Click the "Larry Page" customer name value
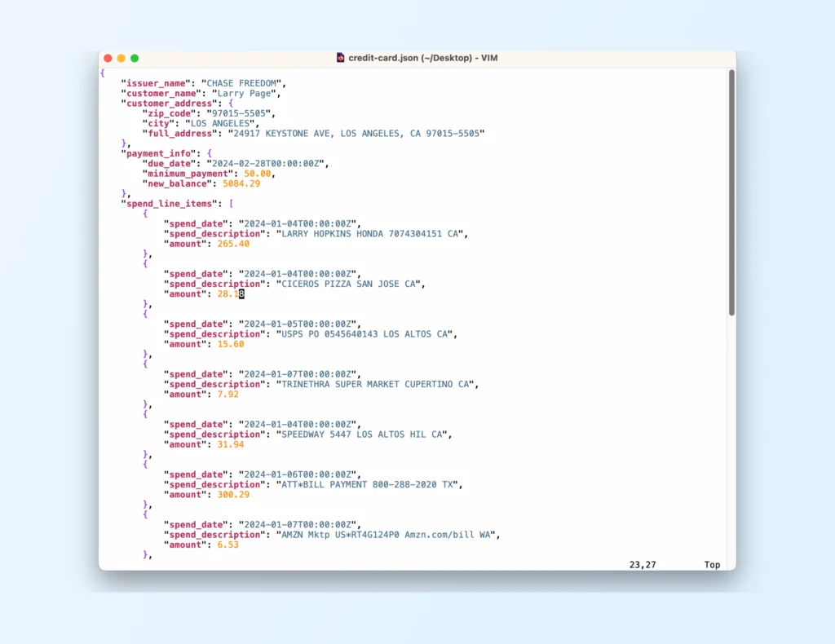This screenshot has width=835, height=644. pyautogui.click(x=244, y=93)
